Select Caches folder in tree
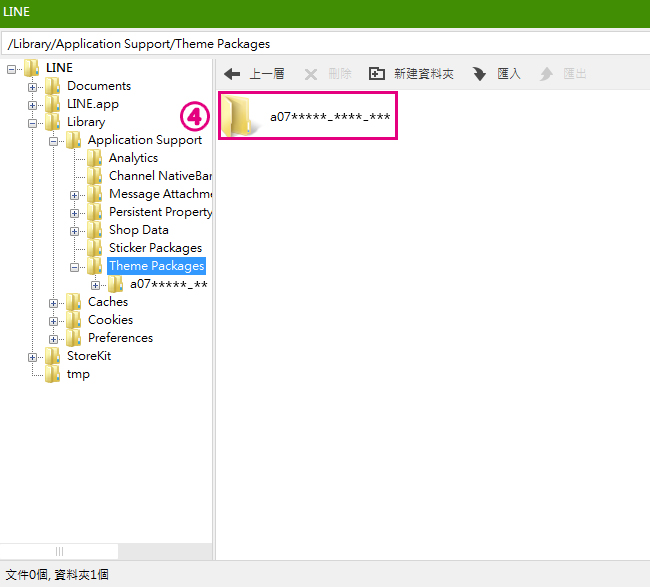This screenshot has height=587, width=650. point(108,302)
